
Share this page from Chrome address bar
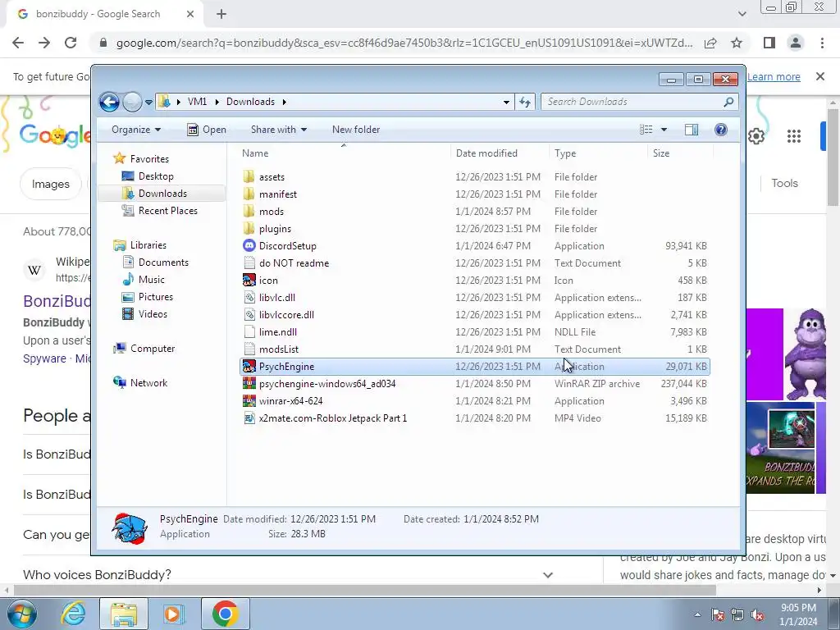(710, 43)
